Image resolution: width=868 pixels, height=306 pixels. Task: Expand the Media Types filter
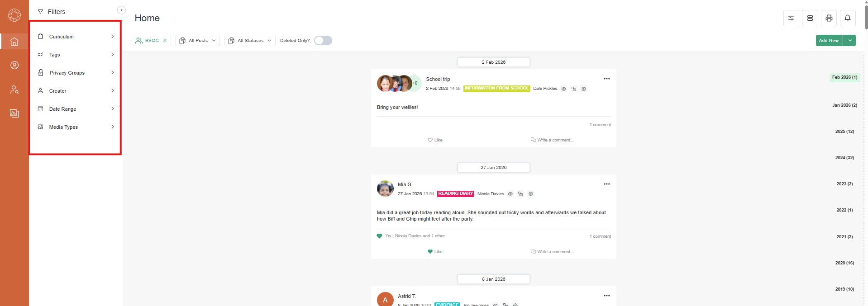click(x=76, y=127)
